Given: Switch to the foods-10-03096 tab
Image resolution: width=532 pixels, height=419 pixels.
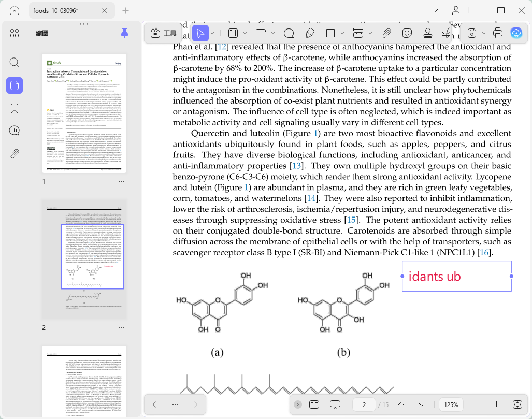Looking at the screenshot, I should point(55,10).
